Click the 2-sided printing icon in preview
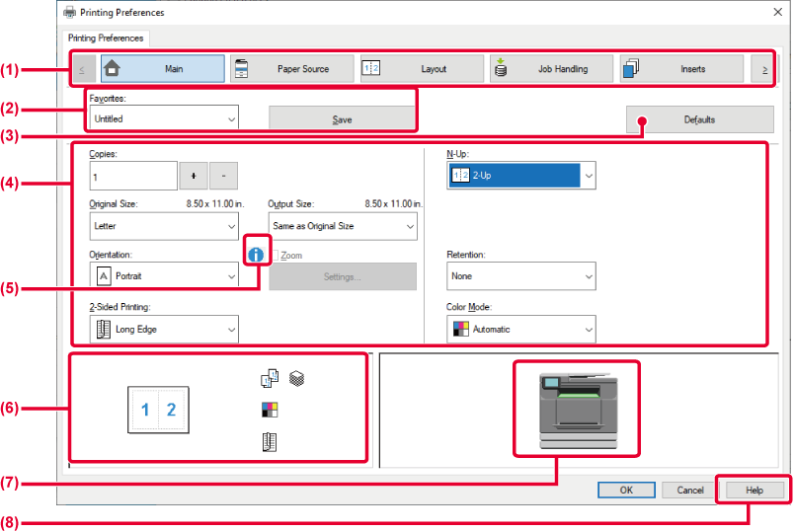Image resolution: width=794 pixels, height=532 pixels. point(270,441)
